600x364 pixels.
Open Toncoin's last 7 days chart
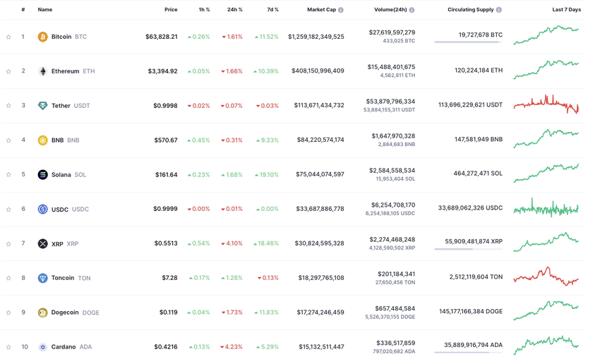click(x=546, y=277)
